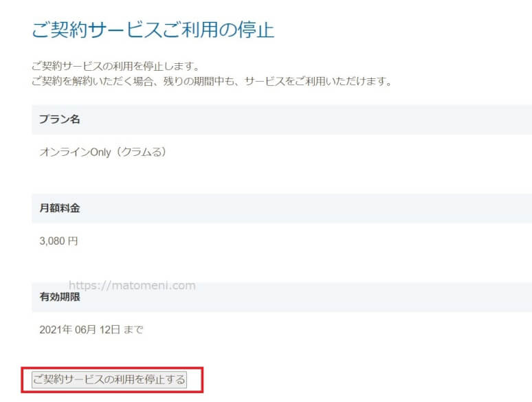Click the 円 currency character
This screenshot has width=532, height=402.
[x=73, y=241]
